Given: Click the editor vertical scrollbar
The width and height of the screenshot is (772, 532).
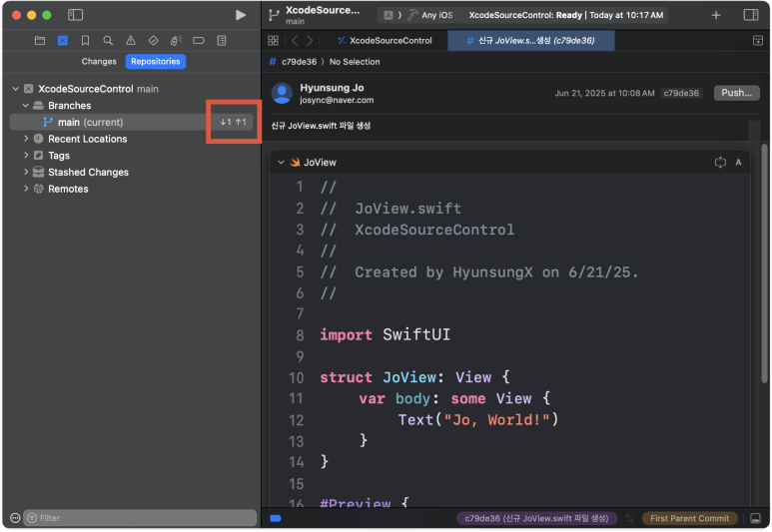Looking at the screenshot, I should [x=764, y=264].
